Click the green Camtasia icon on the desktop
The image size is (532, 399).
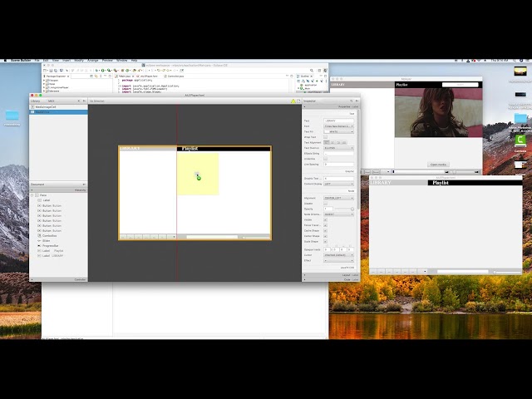point(520,140)
